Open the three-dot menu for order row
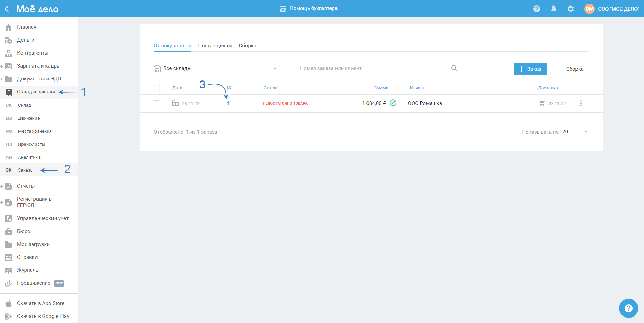 coord(581,103)
